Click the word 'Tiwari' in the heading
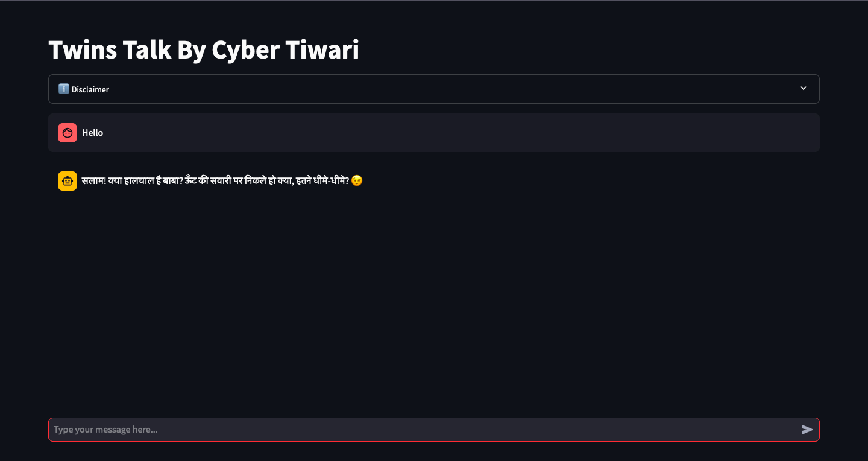868x461 pixels. [x=322, y=49]
